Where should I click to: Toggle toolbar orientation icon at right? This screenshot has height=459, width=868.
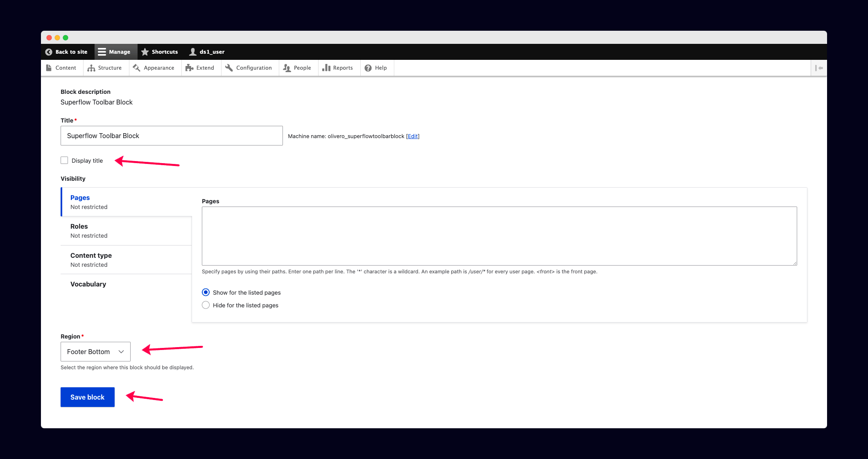click(819, 68)
